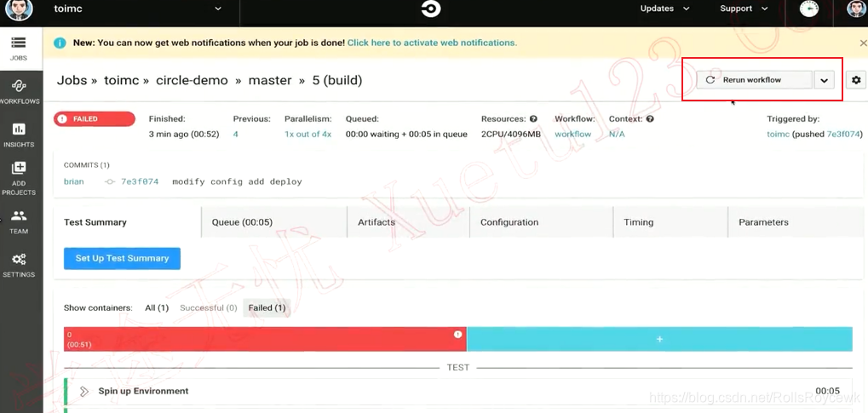
Task: Open the master branch breadcrumb link
Action: (x=270, y=80)
